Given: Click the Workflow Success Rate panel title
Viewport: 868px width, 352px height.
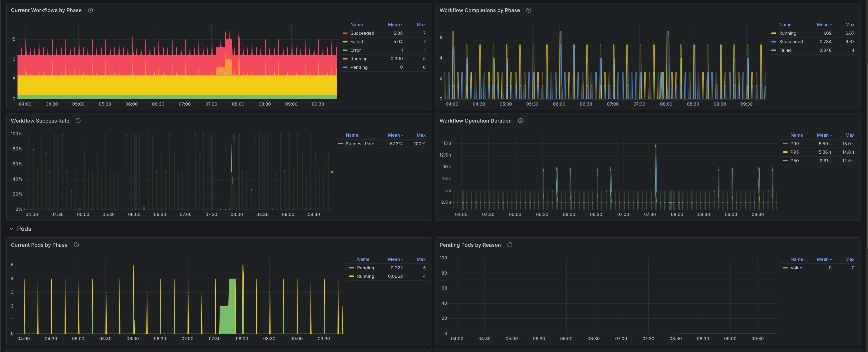Looking at the screenshot, I should [40, 121].
